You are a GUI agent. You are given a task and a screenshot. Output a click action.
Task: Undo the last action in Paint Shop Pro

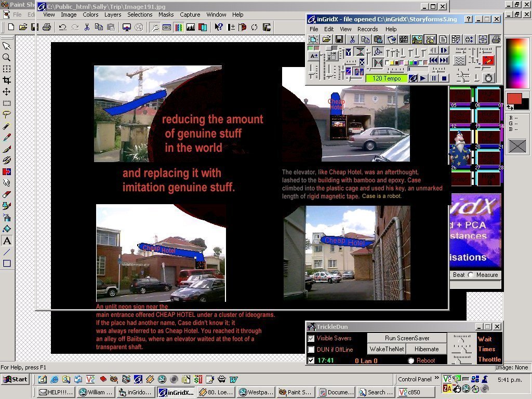click(x=62, y=27)
